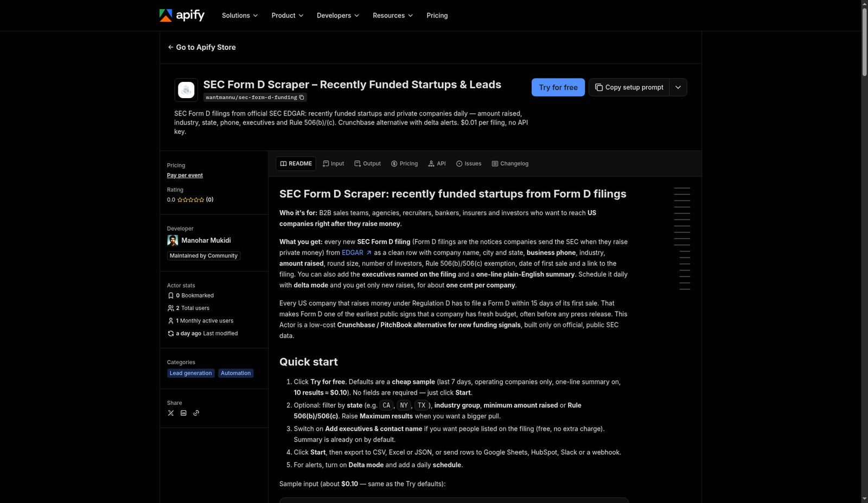Click Copy setup prompt button
Screen dimensions: 868x503
(629, 87)
